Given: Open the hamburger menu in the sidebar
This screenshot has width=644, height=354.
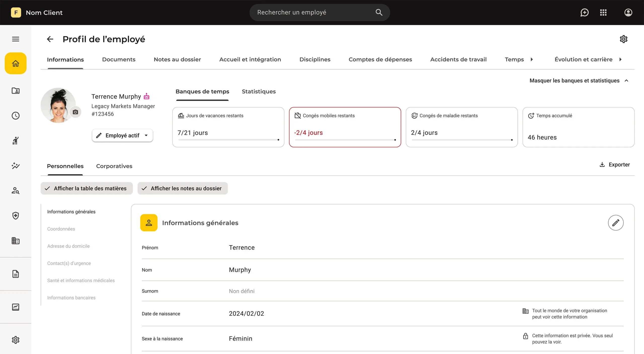Looking at the screenshot, I should 16,39.
